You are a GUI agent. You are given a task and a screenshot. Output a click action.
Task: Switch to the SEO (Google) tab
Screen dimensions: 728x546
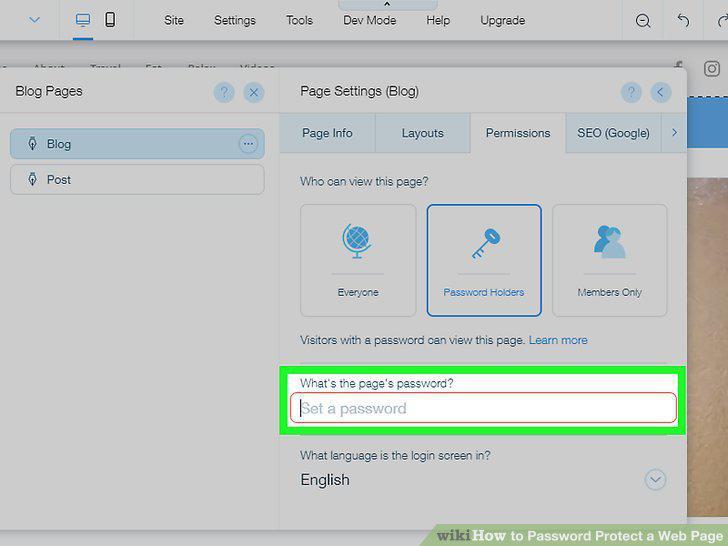click(613, 133)
